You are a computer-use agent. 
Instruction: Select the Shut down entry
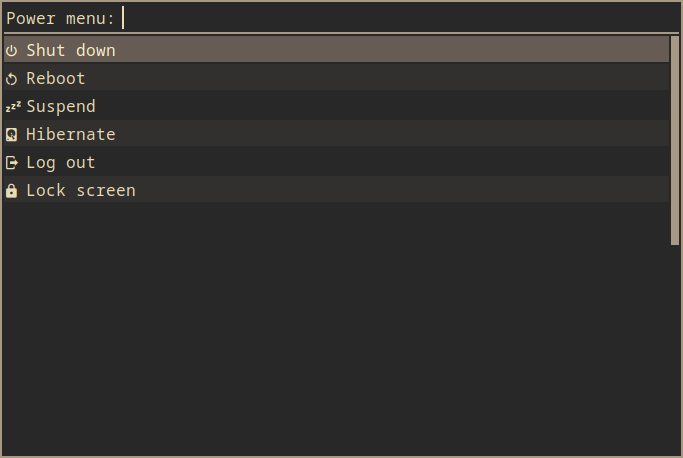[x=336, y=49]
